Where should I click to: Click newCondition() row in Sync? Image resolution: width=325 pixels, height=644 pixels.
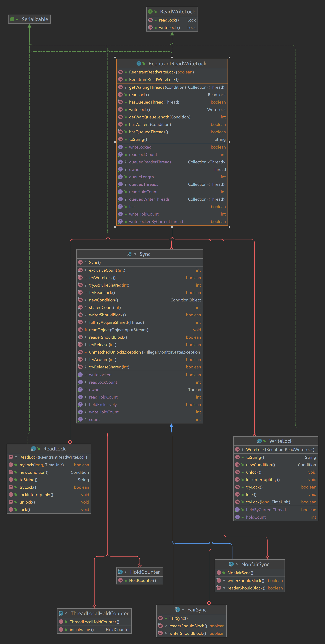pyautogui.click(x=139, y=300)
